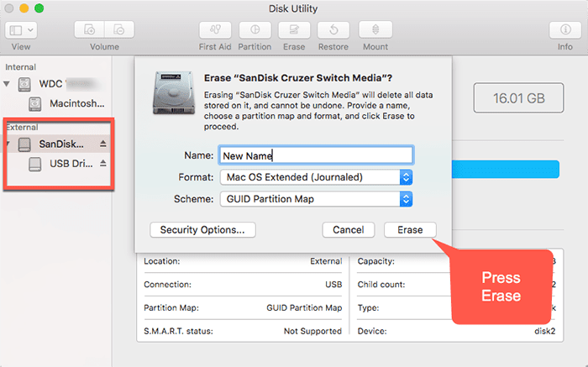The width and height of the screenshot is (588, 367).
Task: Eject the SanDisk external drive
Action: (x=103, y=144)
